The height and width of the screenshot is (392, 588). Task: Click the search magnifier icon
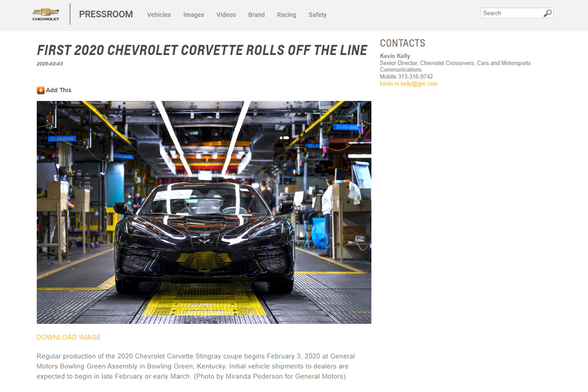547,13
